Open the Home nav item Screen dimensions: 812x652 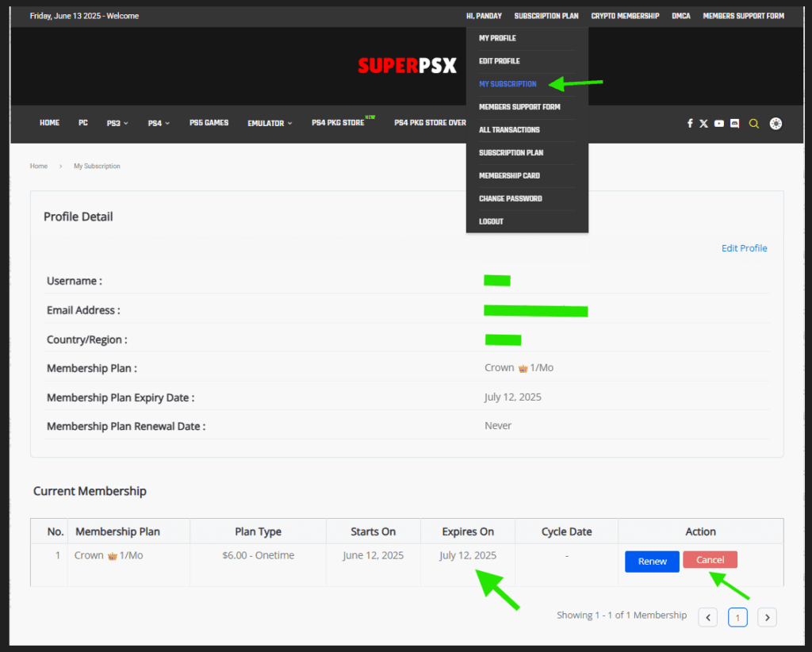[x=50, y=123]
